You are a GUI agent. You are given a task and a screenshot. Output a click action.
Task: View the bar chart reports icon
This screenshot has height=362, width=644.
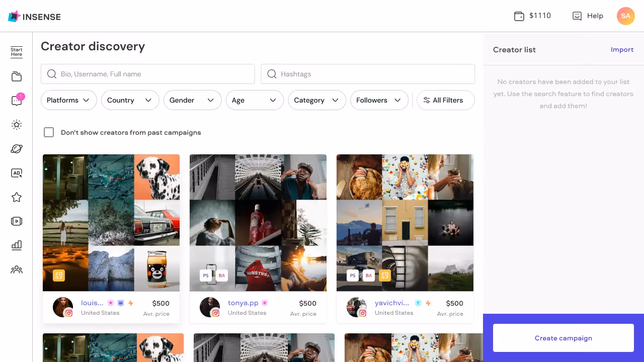pos(16,245)
